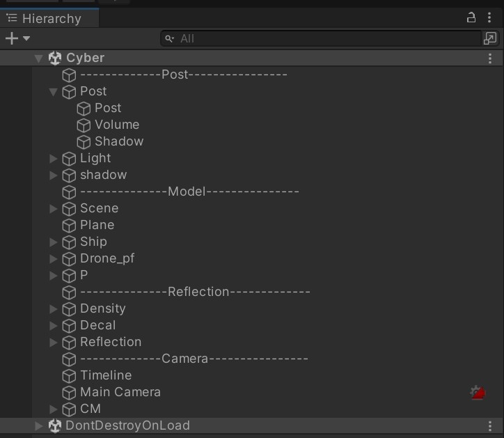
Task: Select the Volume object cube icon
Action: 84,125
